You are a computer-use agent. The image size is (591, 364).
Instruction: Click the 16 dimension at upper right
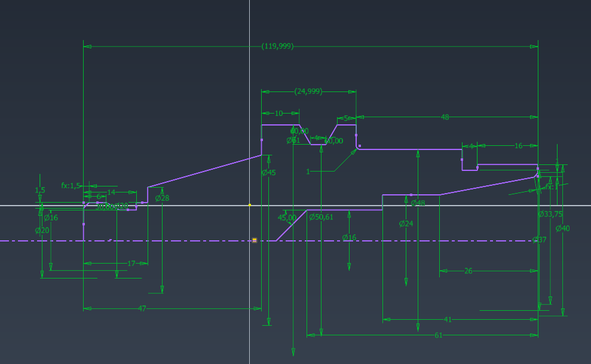518,145
